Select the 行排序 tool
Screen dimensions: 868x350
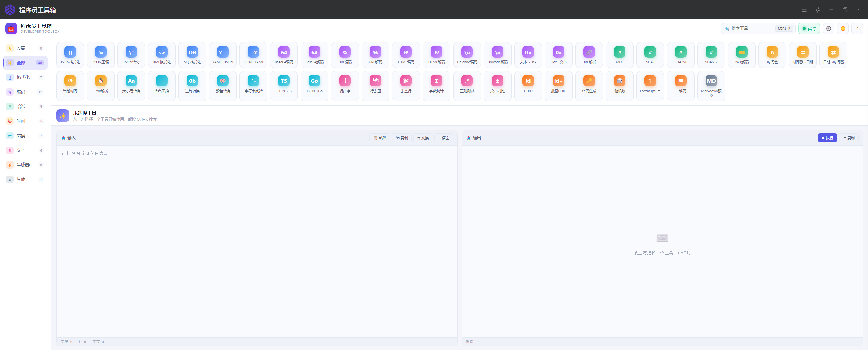tap(345, 86)
